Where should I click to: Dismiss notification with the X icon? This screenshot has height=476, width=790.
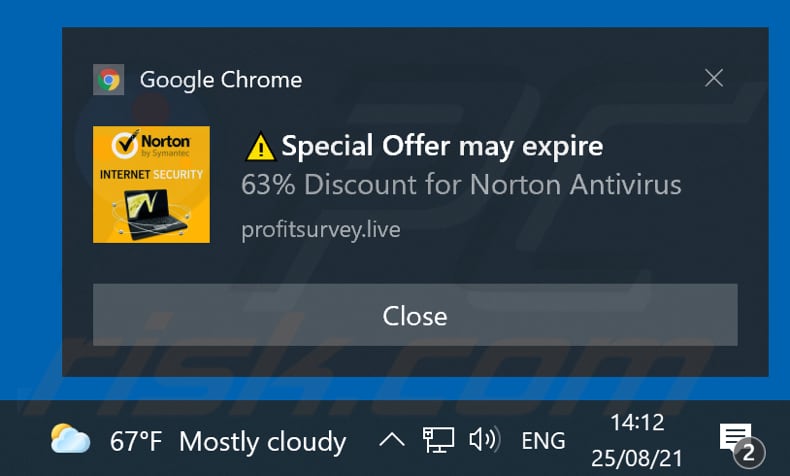[713, 78]
